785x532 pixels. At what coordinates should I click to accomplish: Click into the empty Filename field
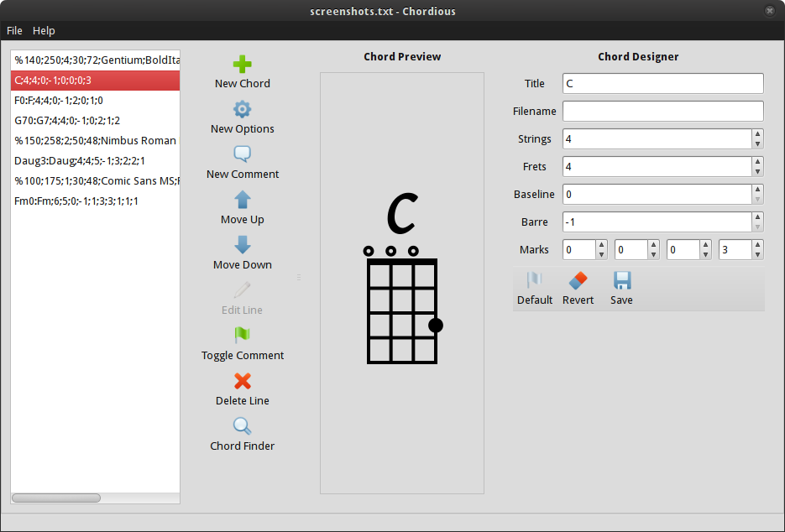(x=662, y=112)
